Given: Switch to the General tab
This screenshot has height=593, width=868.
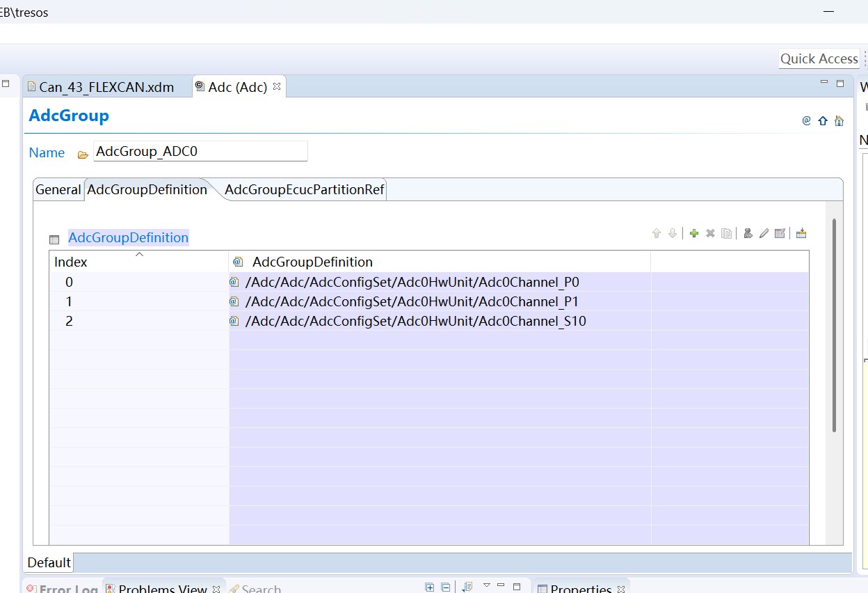Looking at the screenshot, I should point(58,189).
